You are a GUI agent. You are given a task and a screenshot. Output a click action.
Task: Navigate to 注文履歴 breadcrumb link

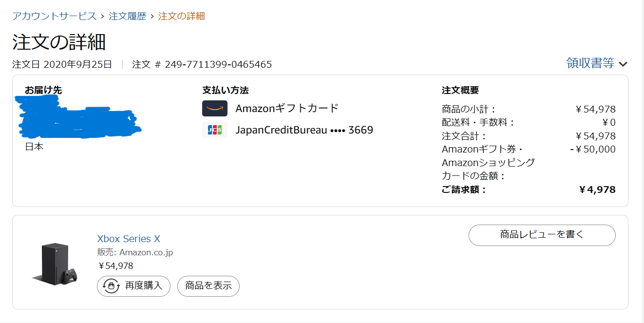(127, 16)
